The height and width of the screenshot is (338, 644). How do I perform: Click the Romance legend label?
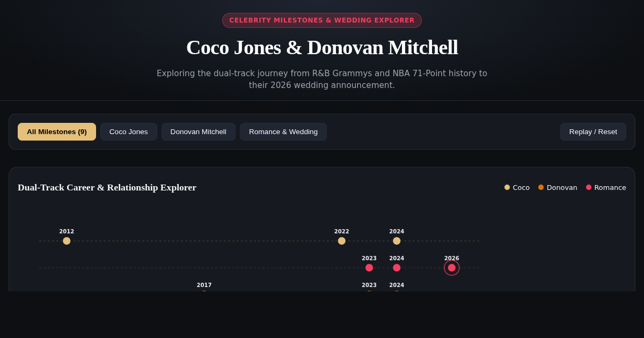point(610,187)
